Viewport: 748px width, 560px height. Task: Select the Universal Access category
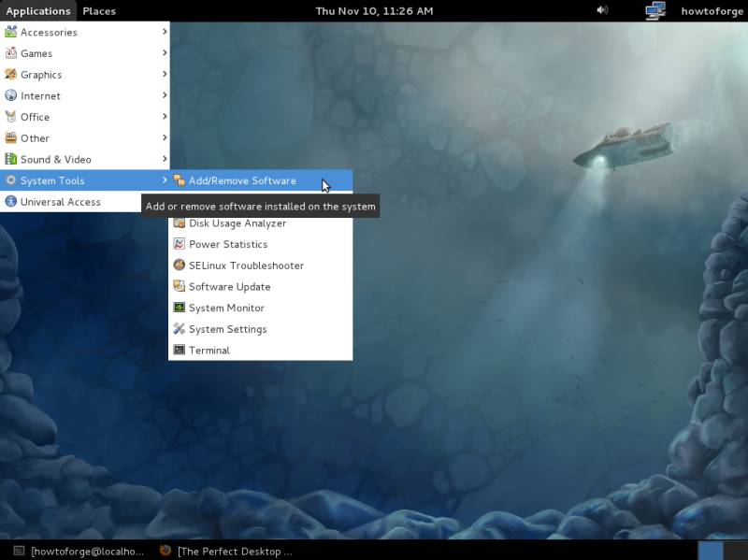pos(72,202)
